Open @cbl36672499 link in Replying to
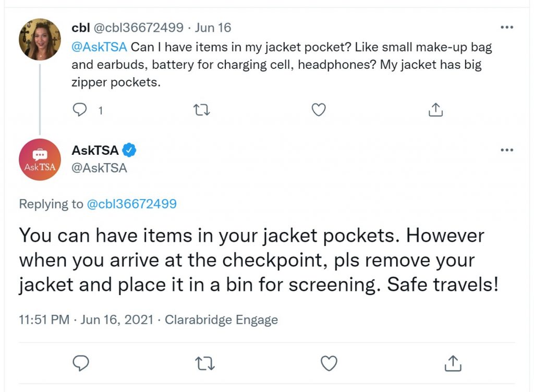This screenshot has height=392, width=534. coord(132,204)
